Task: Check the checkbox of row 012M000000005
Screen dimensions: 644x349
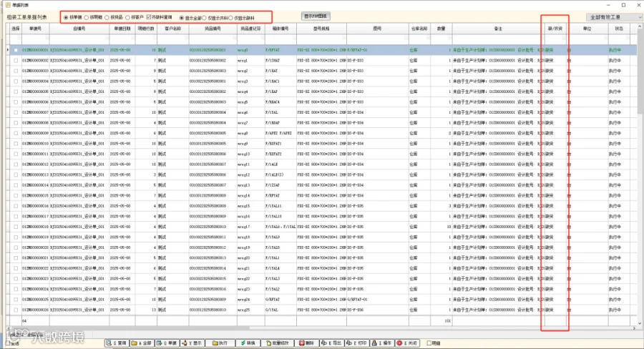Action: (x=16, y=92)
